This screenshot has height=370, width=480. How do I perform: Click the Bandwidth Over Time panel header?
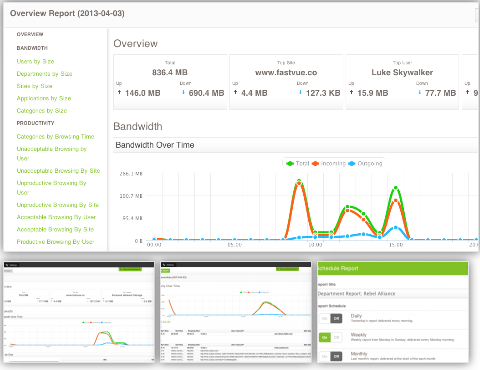point(295,145)
